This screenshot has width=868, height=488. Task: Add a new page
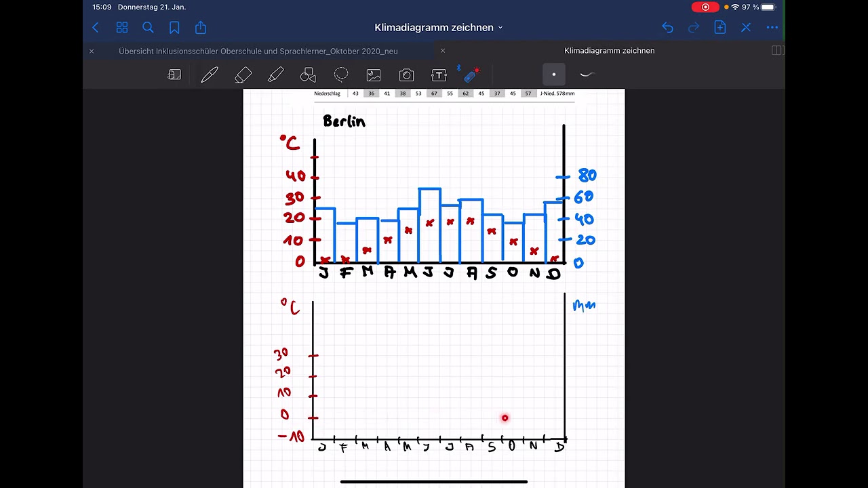tap(720, 27)
